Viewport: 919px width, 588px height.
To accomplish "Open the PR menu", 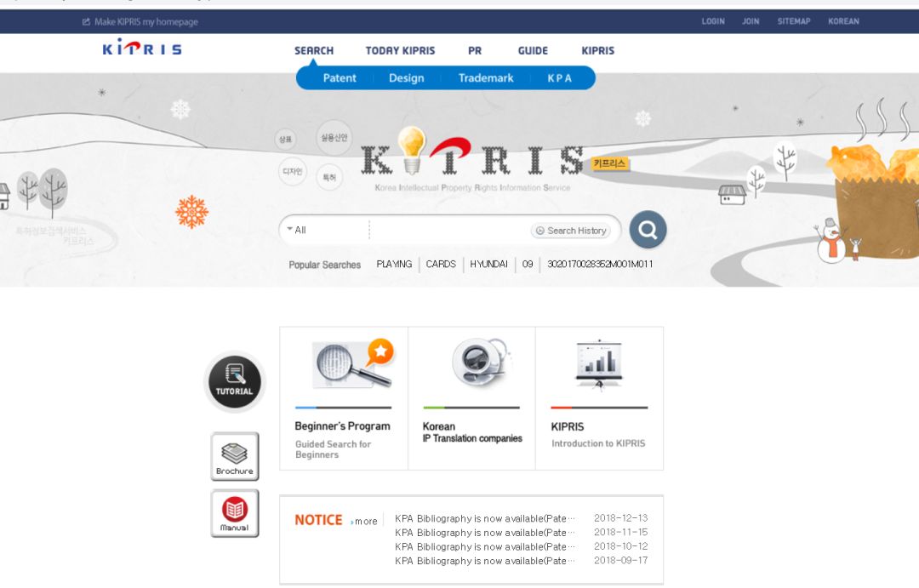I will click(x=475, y=50).
